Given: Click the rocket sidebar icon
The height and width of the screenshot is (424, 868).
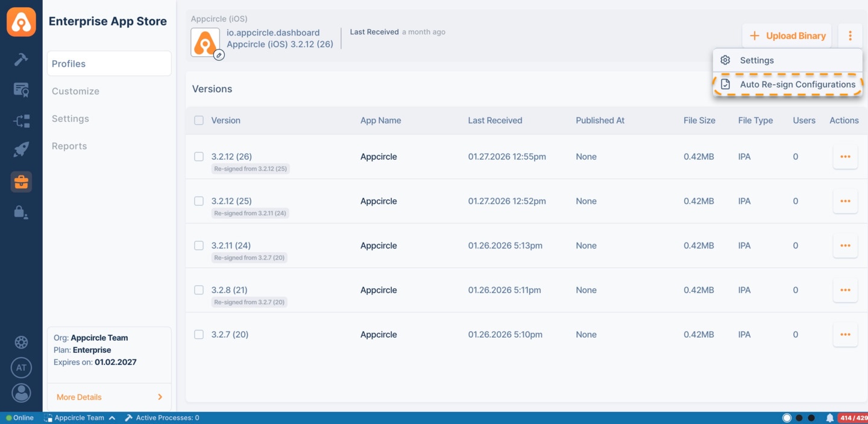Looking at the screenshot, I should click(21, 149).
